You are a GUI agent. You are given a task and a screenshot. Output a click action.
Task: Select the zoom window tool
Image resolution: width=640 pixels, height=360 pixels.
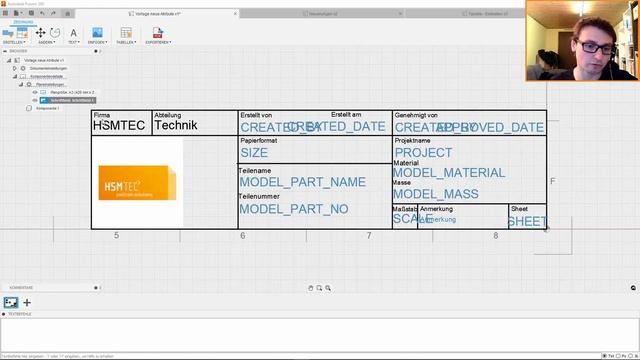coord(319,288)
